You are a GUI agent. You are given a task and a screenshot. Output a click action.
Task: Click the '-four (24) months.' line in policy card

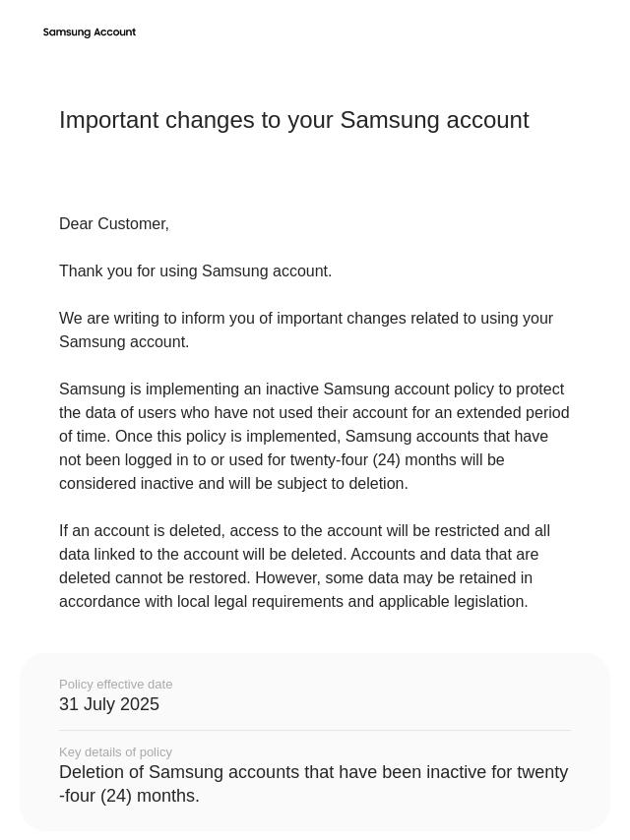[x=129, y=796]
